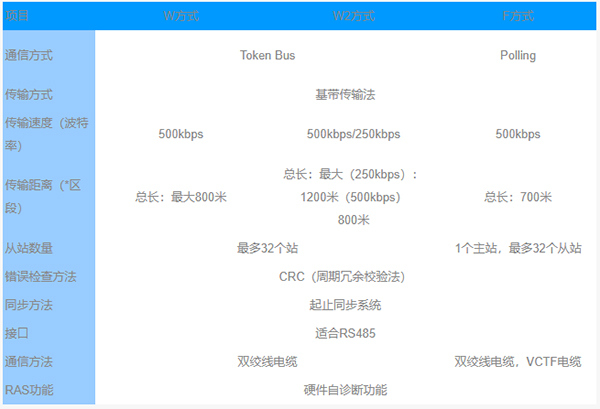Click the 起止同步系统 cell
The image size is (600, 409).
point(345,304)
